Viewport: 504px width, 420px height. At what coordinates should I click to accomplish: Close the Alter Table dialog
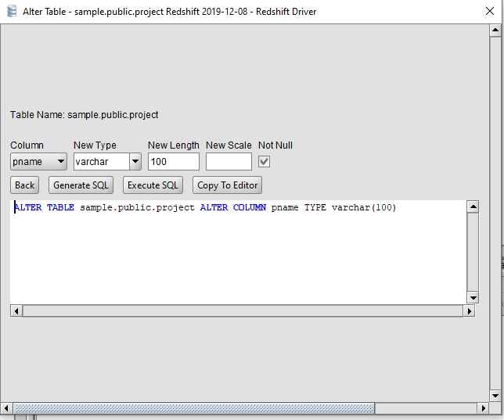[x=484, y=12]
